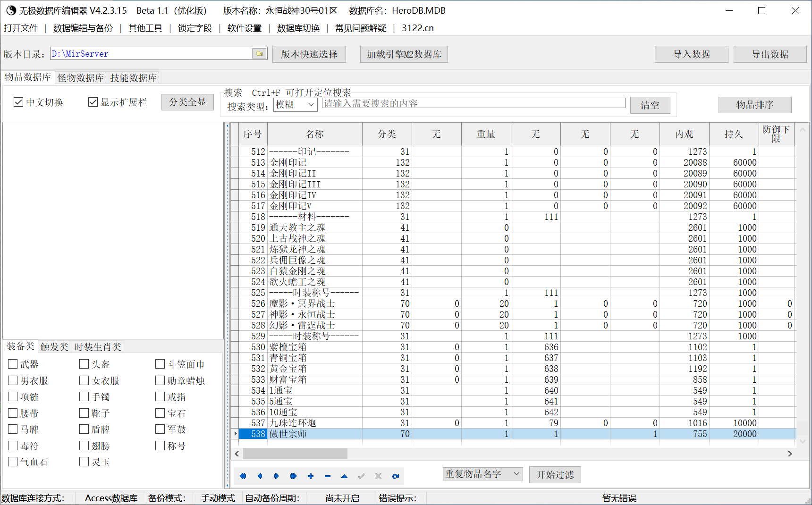812x505 pixels.
Task: Expand the 重复物品名字 filter dropdown
Action: 482,474
